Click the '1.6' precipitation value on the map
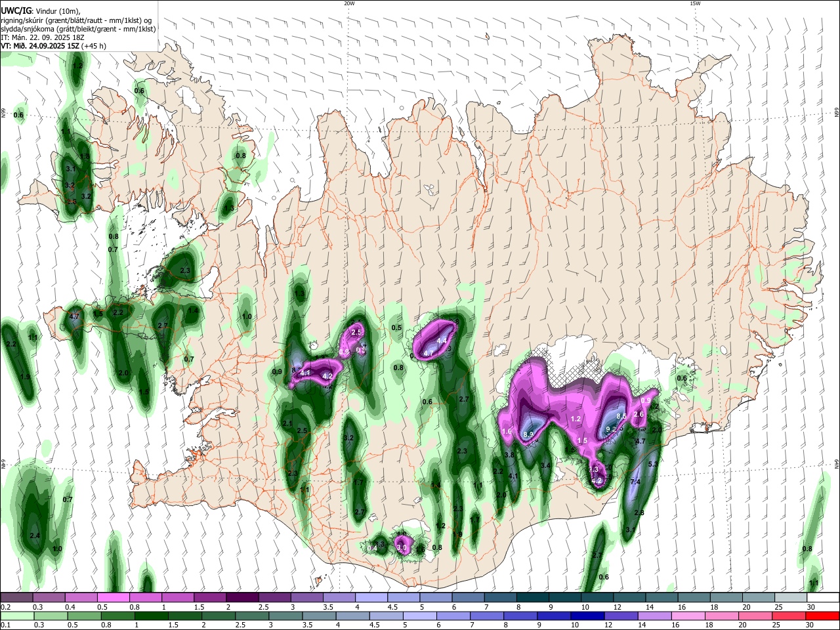Screen dimensions: 840x630 506,431
